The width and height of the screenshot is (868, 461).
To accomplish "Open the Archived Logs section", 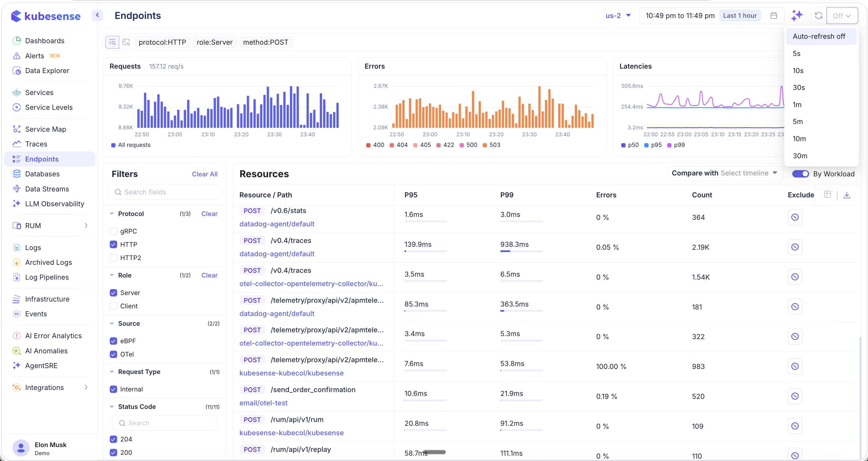I will point(49,262).
